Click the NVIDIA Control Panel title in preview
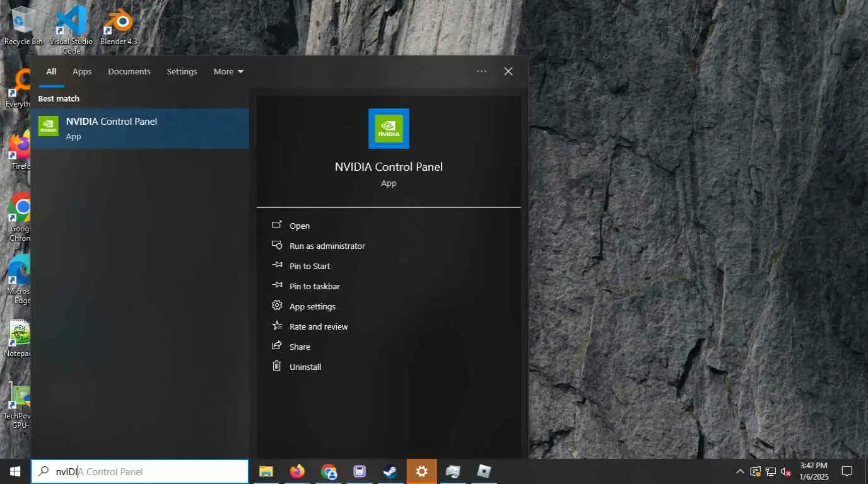Viewport: 868px width, 484px height. coord(389,167)
